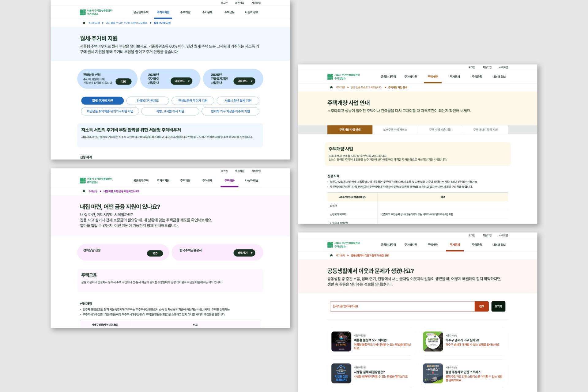
Task: Click the 120 badge in 전화상담 신청 on 월세·주거비 page
Action: (123, 81)
